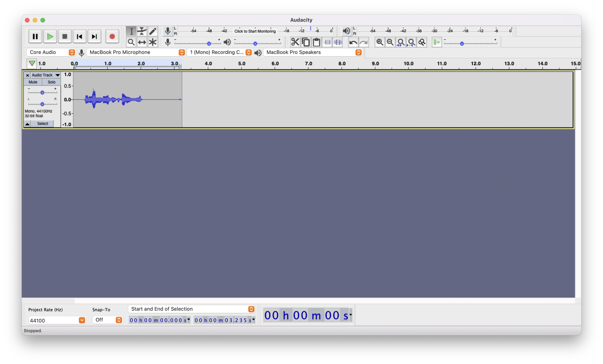Click the track gain slider knob
Viewport: 603px width, 364px height.
[x=42, y=92]
